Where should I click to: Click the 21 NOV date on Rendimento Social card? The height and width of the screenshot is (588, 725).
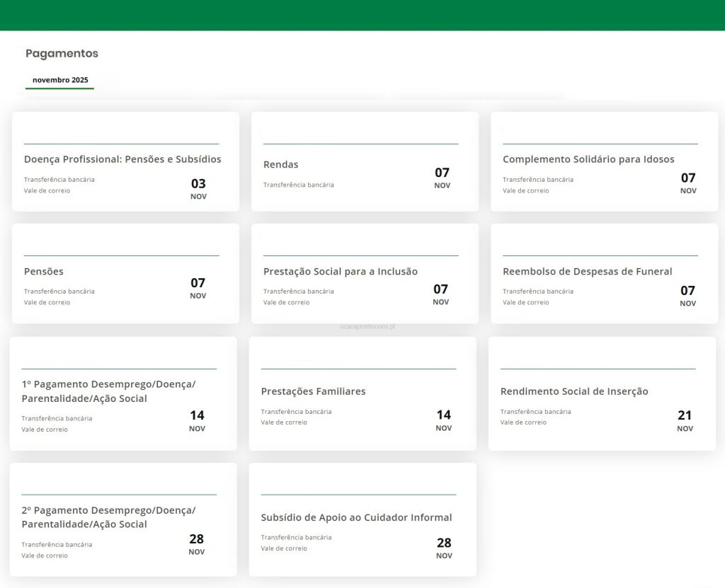(685, 420)
